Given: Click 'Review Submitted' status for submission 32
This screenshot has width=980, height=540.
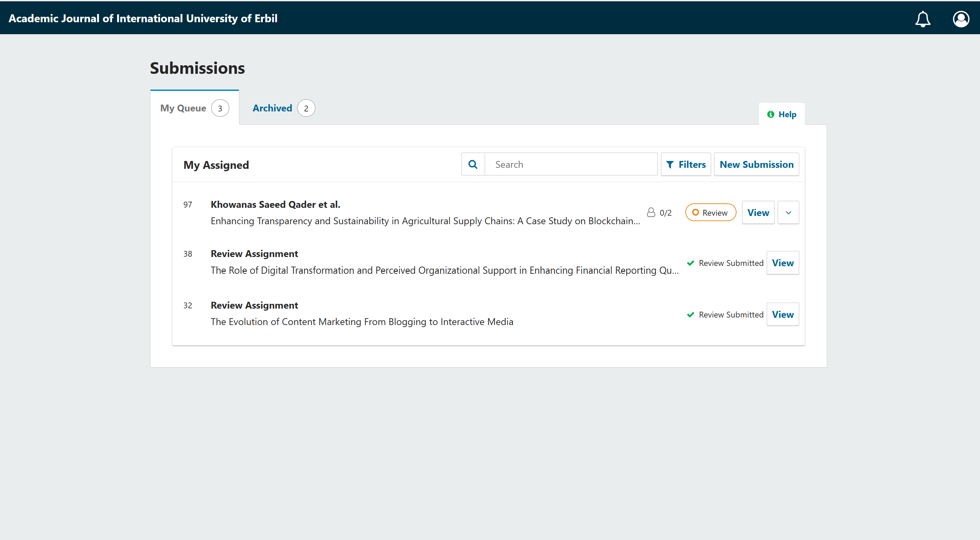Looking at the screenshot, I should coord(731,314).
